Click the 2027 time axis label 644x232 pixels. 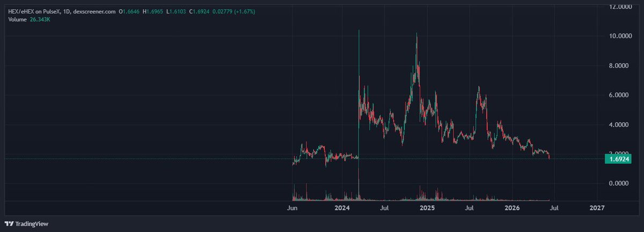click(x=597, y=207)
